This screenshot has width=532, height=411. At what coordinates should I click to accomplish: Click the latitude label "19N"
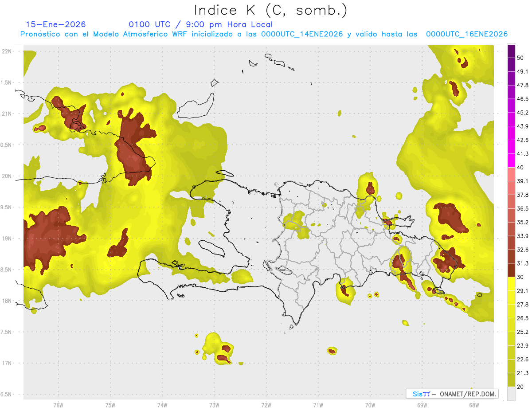point(6,238)
